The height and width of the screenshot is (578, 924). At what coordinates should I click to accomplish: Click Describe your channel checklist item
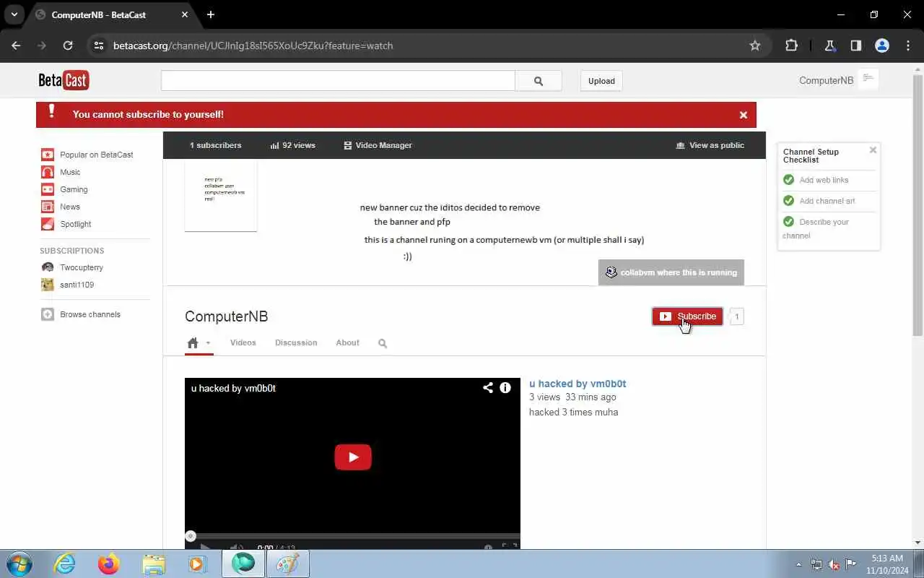point(816,228)
